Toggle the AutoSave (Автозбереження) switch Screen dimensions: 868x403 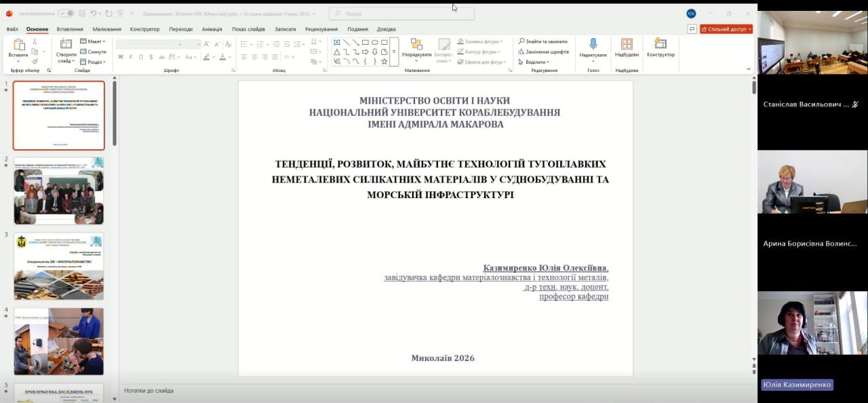pos(66,14)
